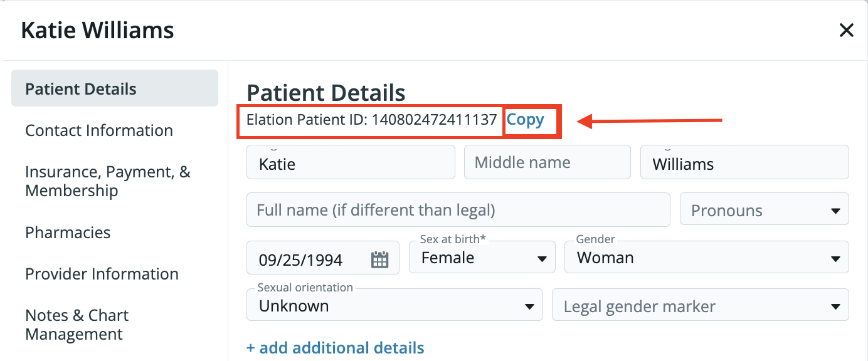Go to the Pharmacies section
The image size is (868, 361).
point(68,233)
